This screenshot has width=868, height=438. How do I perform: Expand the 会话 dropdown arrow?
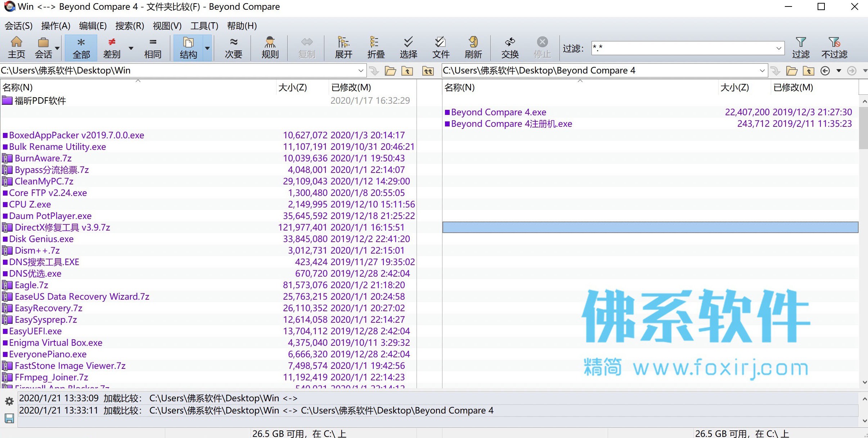coord(57,48)
